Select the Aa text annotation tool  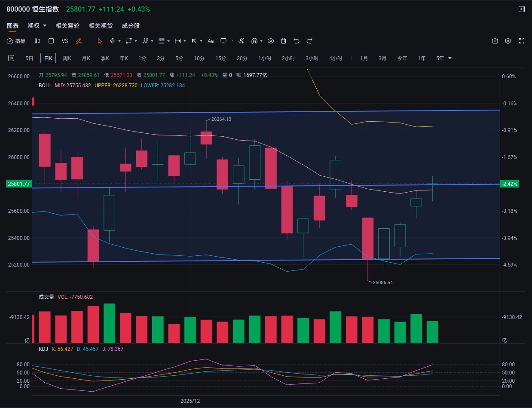211,41
